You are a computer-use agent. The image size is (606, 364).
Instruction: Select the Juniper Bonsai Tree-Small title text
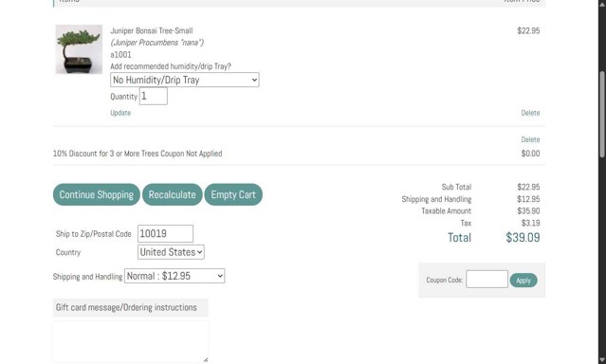(152, 31)
